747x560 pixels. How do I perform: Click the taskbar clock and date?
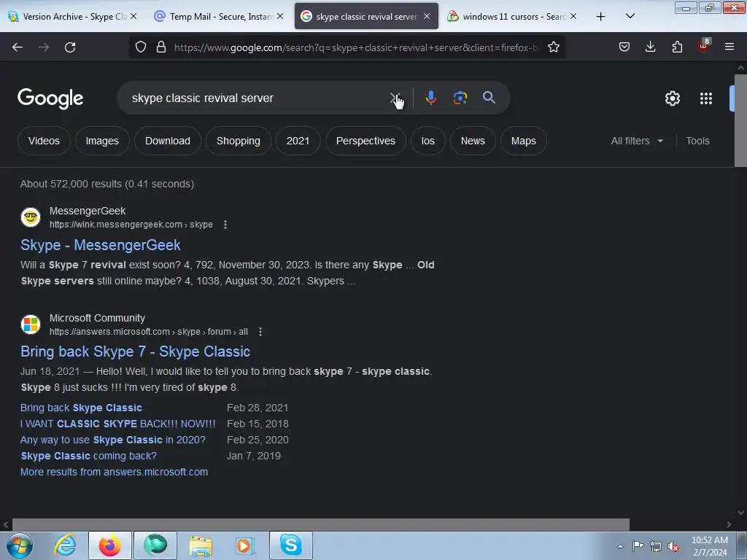709,546
